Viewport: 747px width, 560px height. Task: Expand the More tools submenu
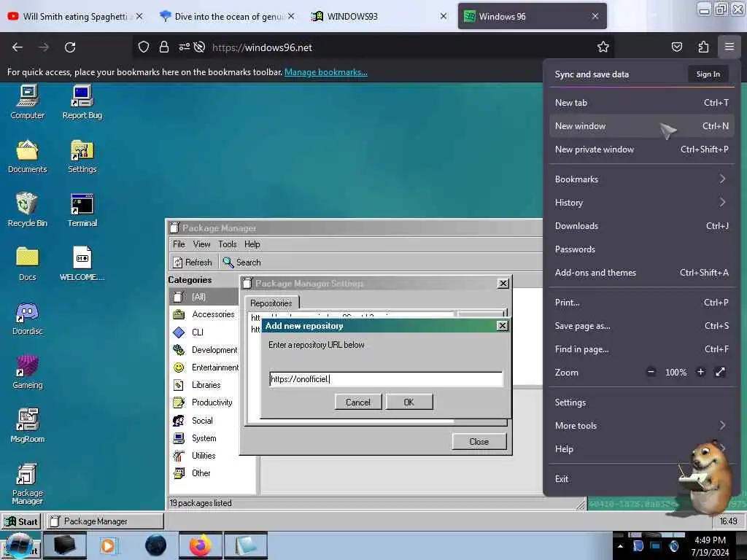pyautogui.click(x=641, y=426)
